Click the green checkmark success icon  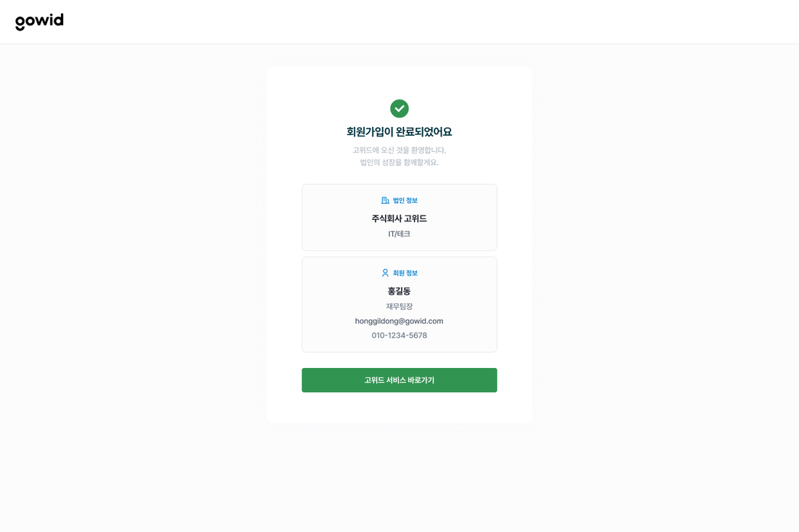pos(399,108)
